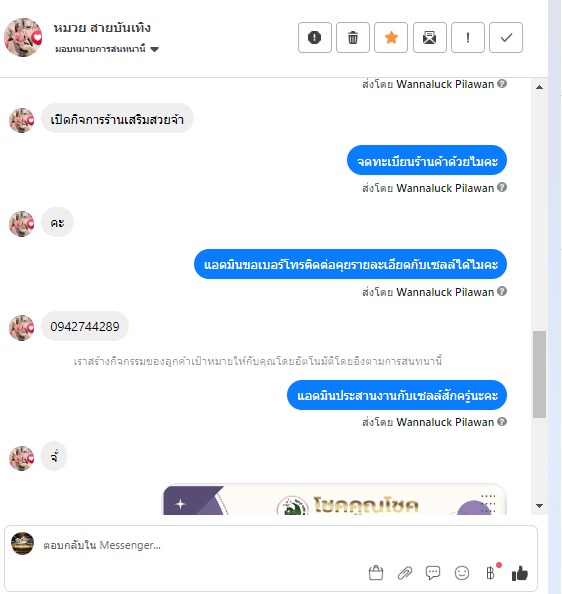Open the shopping bag products icon
The image size is (562, 594).
[376, 572]
